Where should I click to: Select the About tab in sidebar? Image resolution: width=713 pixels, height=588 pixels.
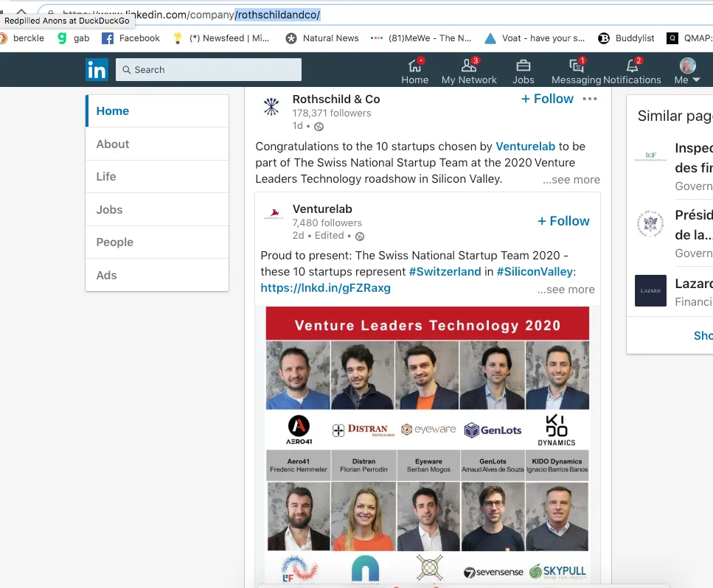coord(157,144)
